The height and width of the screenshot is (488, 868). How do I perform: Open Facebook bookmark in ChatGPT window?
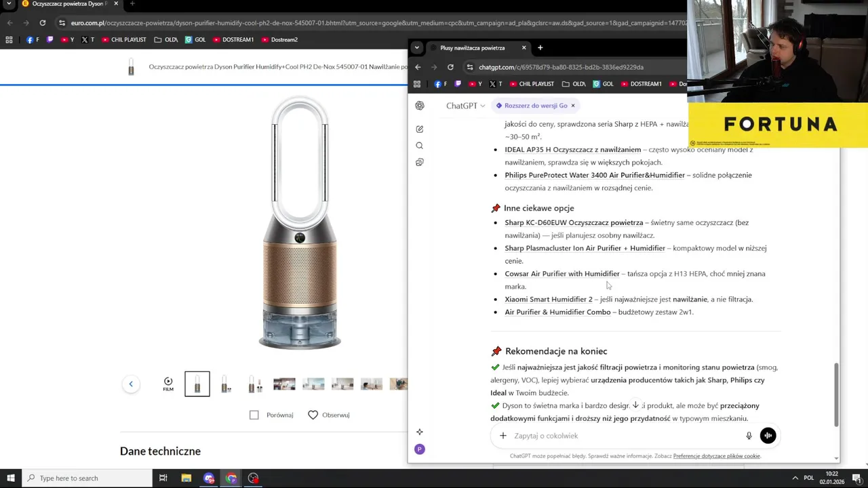pos(441,84)
